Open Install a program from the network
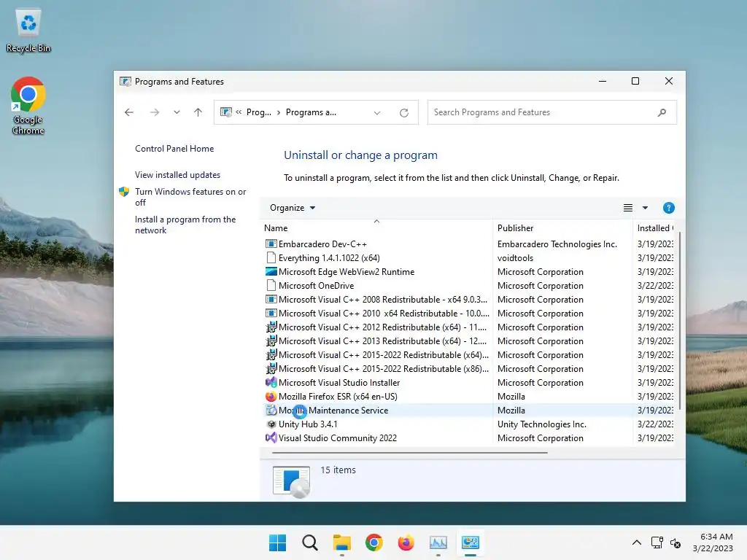This screenshot has width=747, height=560. (185, 225)
